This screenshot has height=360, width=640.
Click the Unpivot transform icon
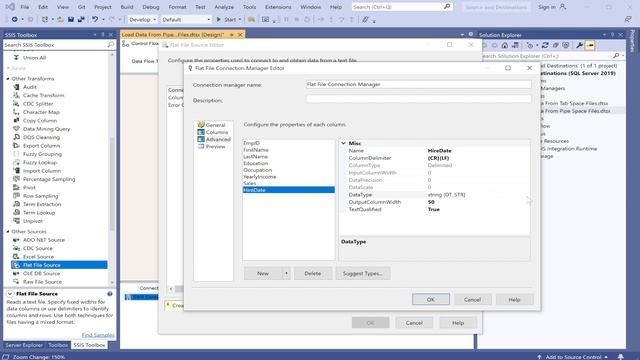point(16,221)
